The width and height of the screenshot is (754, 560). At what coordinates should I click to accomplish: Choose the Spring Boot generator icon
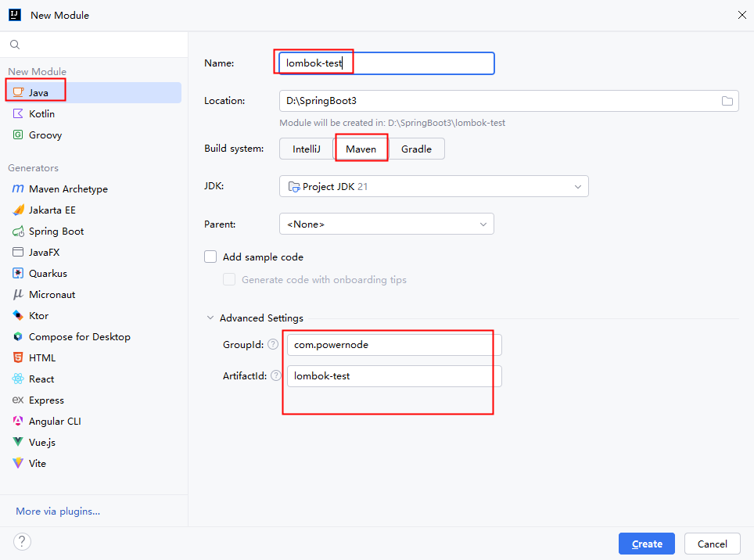coord(17,231)
